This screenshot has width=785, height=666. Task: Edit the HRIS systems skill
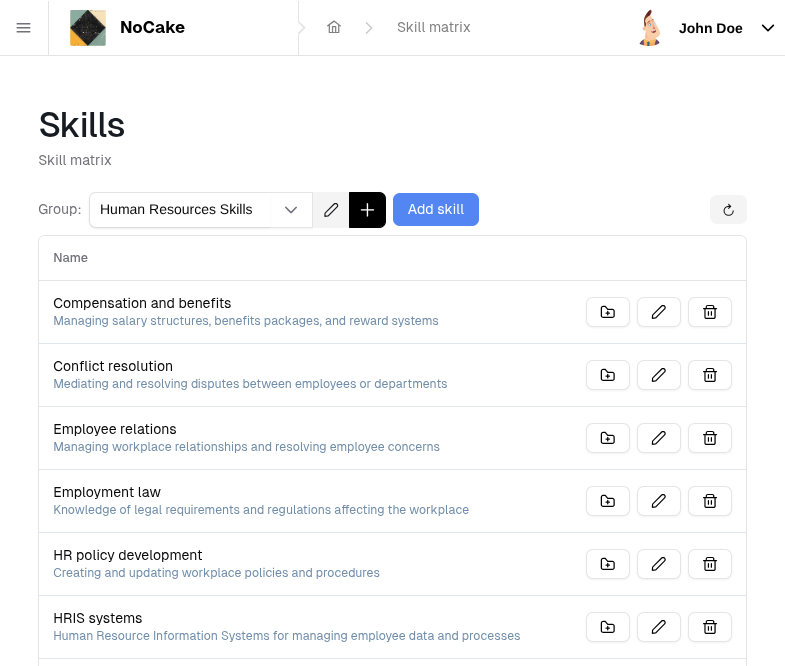pyautogui.click(x=659, y=627)
